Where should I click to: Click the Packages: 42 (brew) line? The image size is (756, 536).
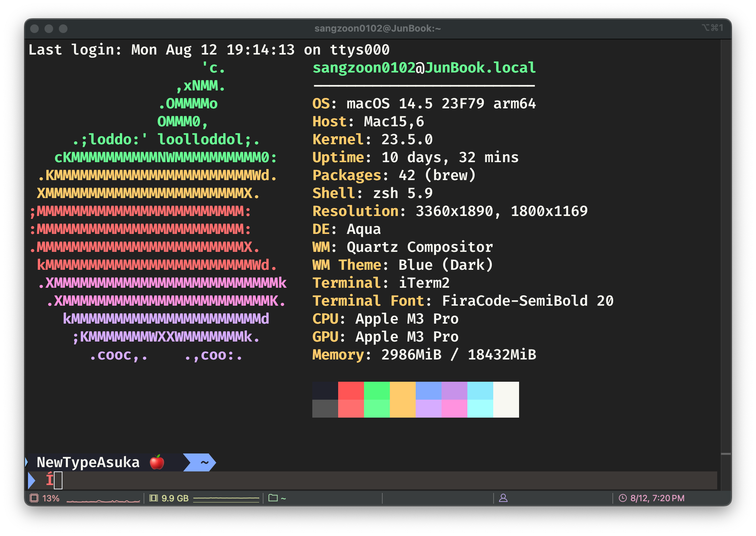[394, 175]
